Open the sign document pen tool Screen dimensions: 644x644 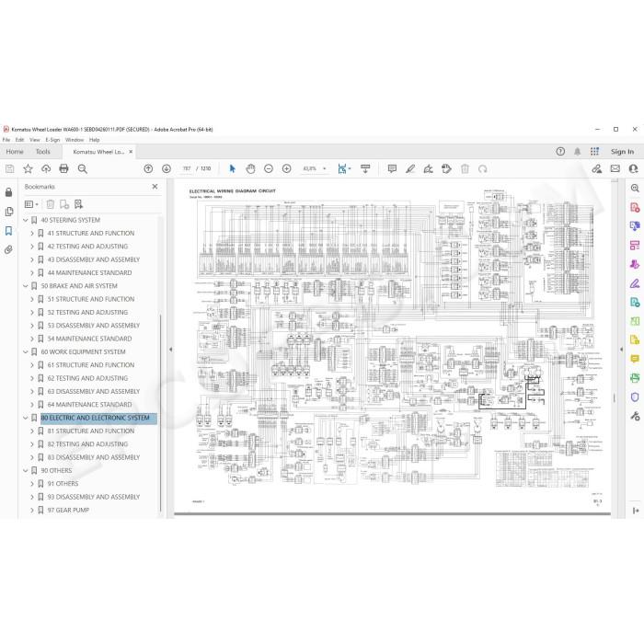(429, 168)
